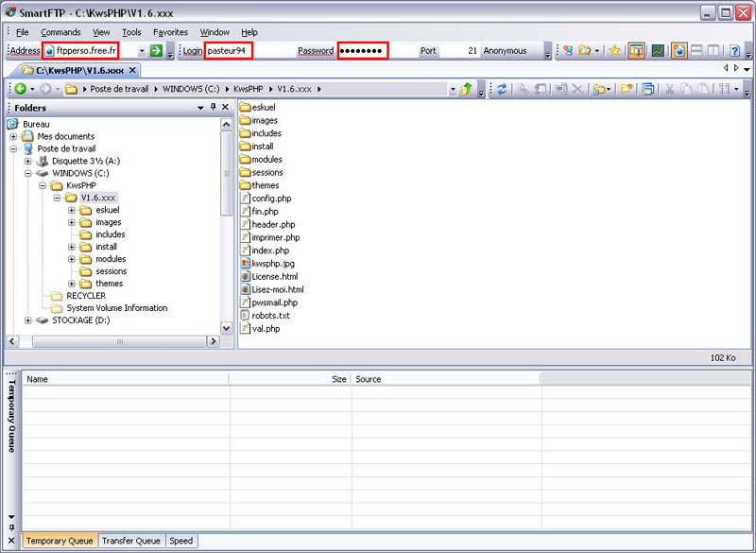The image size is (756, 553).
Task: Pin the Folders panel with pushpin icon
Action: point(214,107)
